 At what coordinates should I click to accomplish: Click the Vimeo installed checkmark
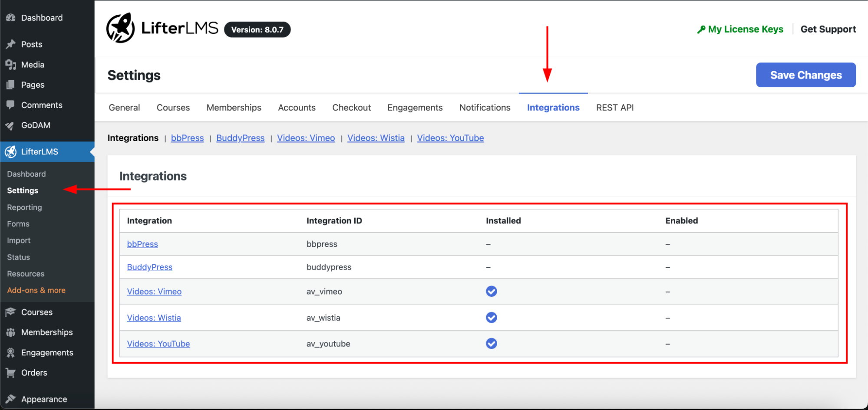click(491, 291)
